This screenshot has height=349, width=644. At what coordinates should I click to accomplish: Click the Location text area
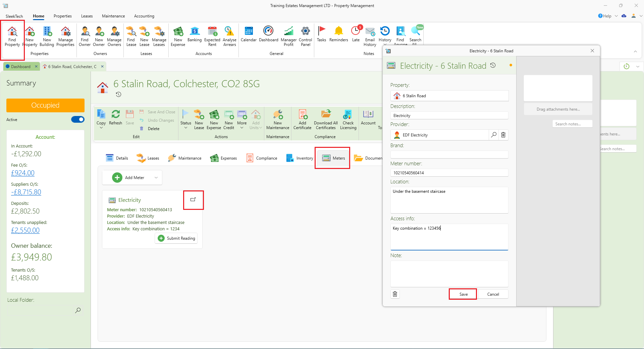pyautogui.click(x=449, y=200)
